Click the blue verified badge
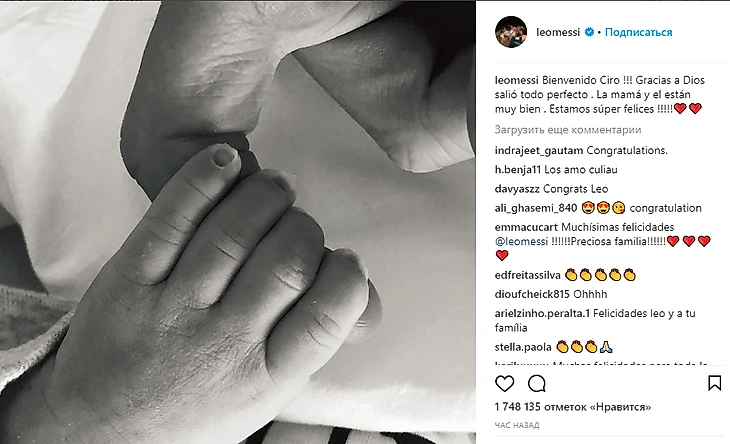The height and width of the screenshot is (444, 730). 589,32
